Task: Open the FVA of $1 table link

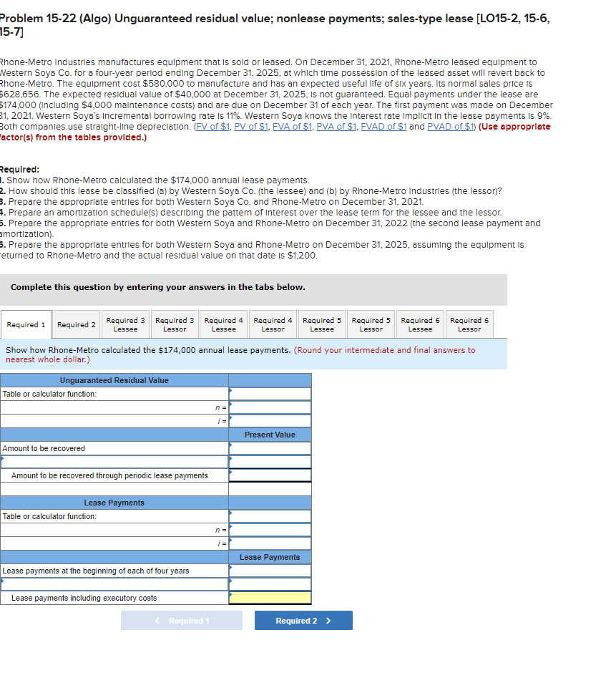Action: click(x=292, y=127)
